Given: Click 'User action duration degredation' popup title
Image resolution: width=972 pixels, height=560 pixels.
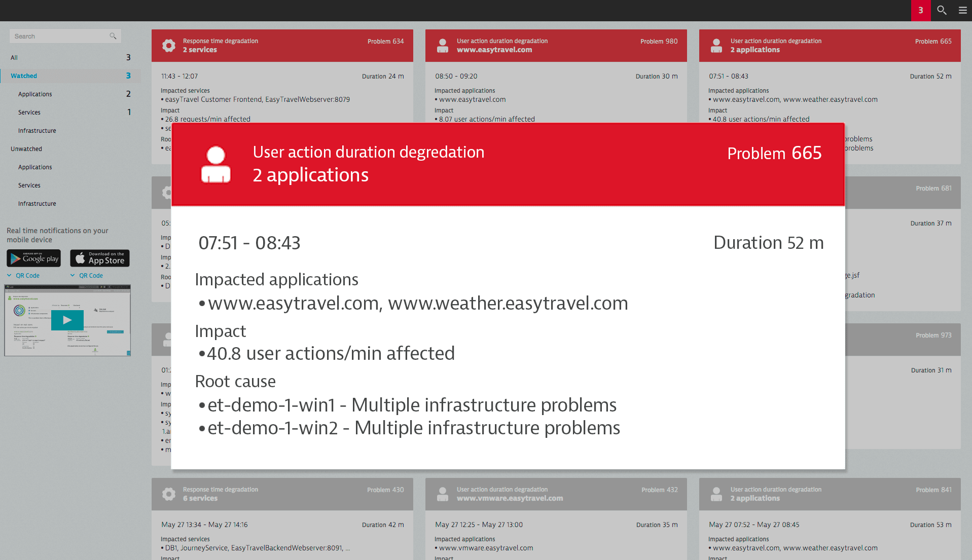Looking at the screenshot, I should pos(369,152).
